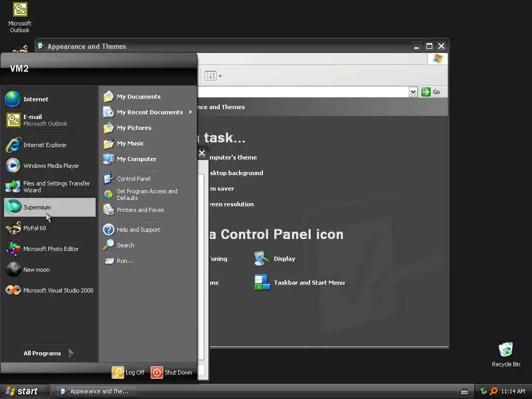
Task: Click the Go button in address bar
Action: [431, 92]
